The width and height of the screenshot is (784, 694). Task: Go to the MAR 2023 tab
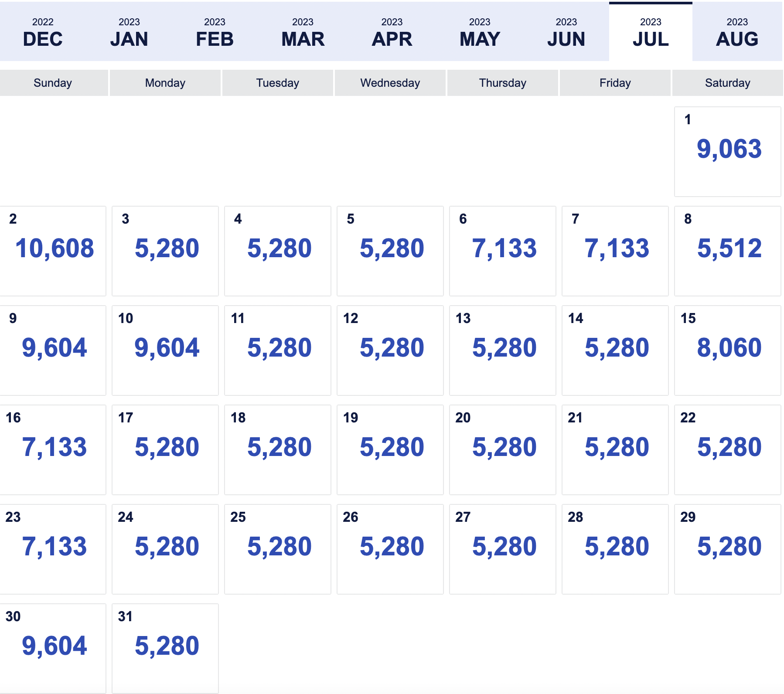[303, 32]
